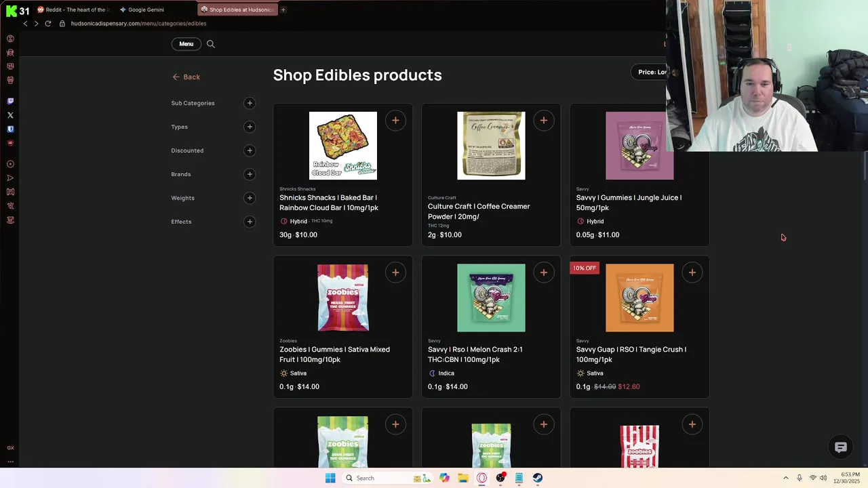Open the dispensary Menu button

(186, 44)
